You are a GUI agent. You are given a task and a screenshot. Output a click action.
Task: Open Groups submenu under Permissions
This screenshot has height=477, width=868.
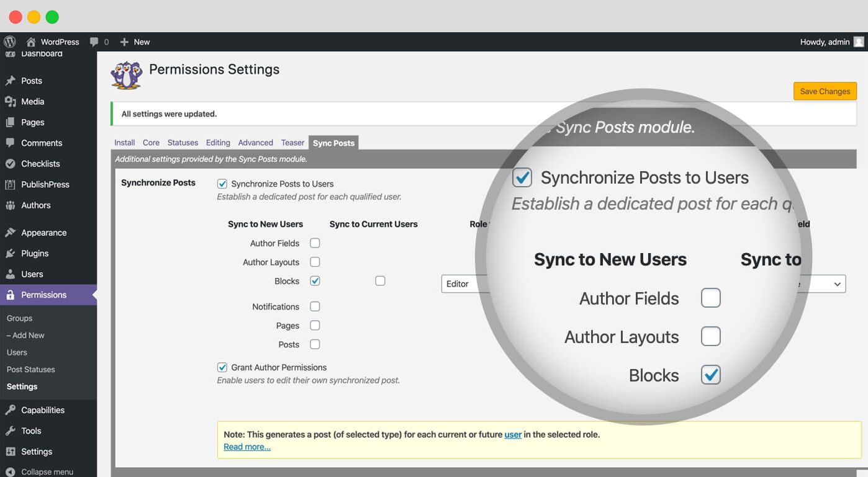(19, 318)
